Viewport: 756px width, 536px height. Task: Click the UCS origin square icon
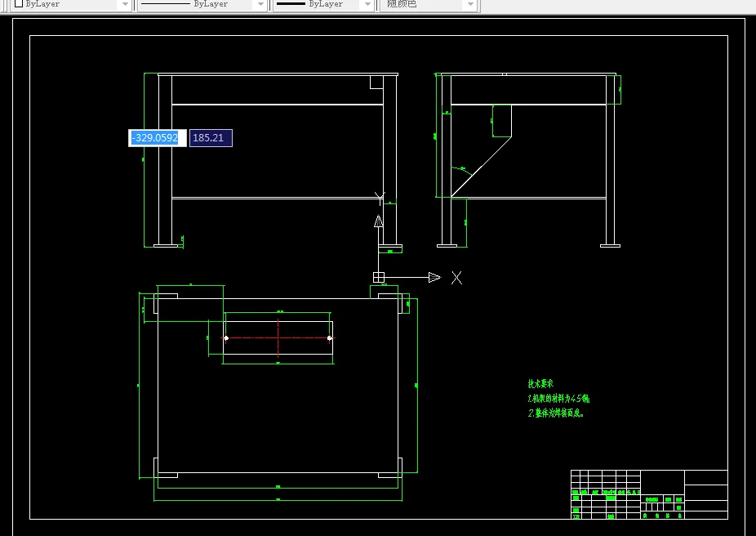click(379, 278)
